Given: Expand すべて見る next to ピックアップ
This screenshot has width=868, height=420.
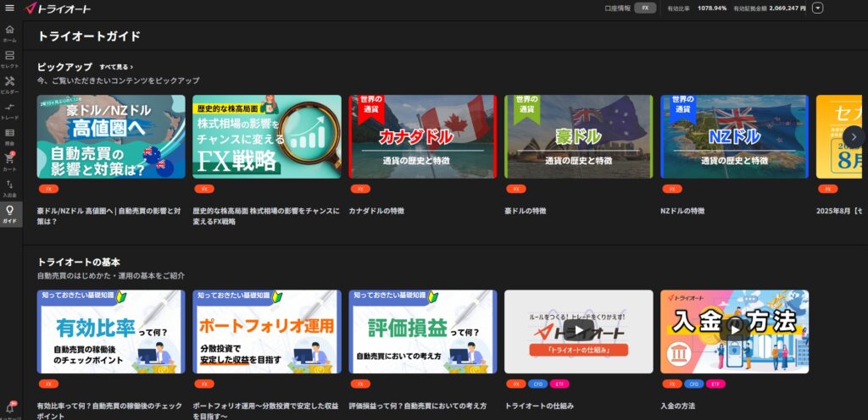Looking at the screenshot, I should click(x=116, y=66).
